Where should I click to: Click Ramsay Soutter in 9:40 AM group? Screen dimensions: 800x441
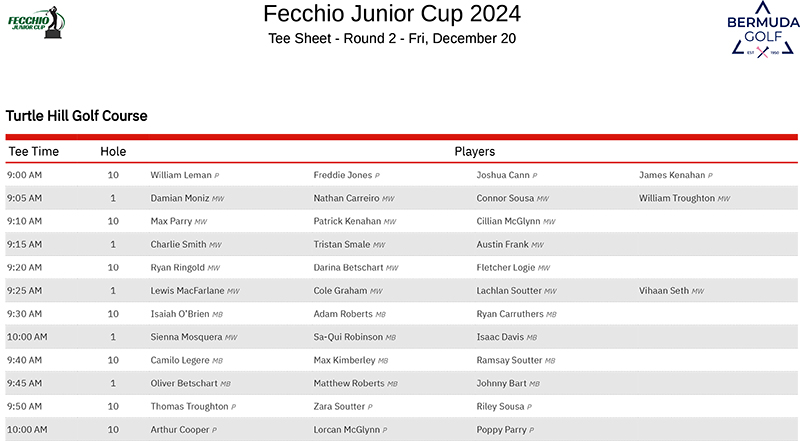coord(508,360)
